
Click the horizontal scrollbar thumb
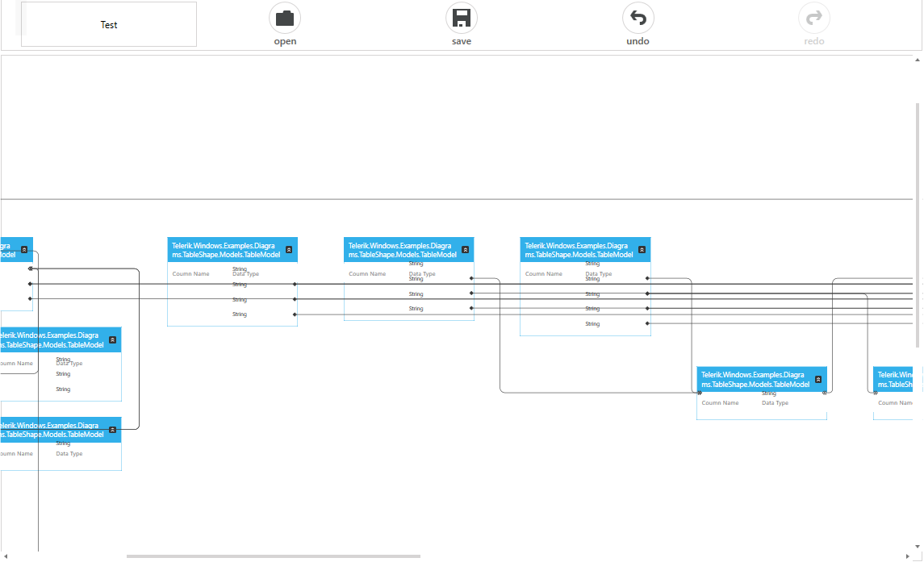point(274,556)
